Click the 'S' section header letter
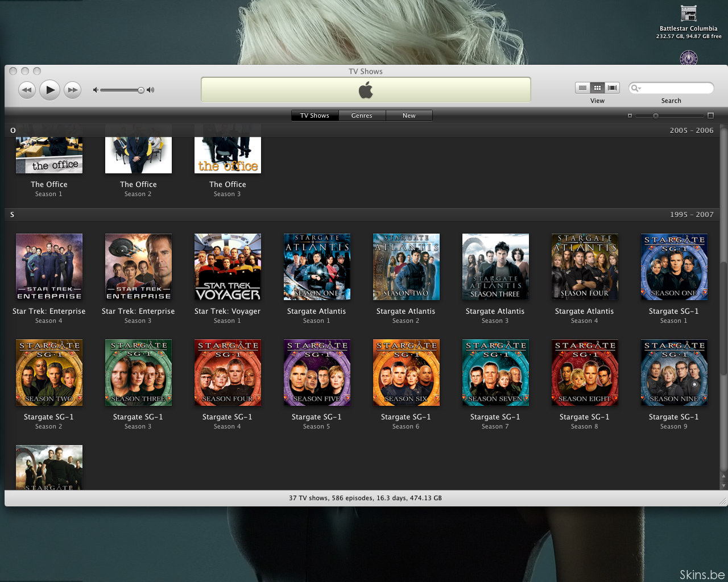 (12, 214)
